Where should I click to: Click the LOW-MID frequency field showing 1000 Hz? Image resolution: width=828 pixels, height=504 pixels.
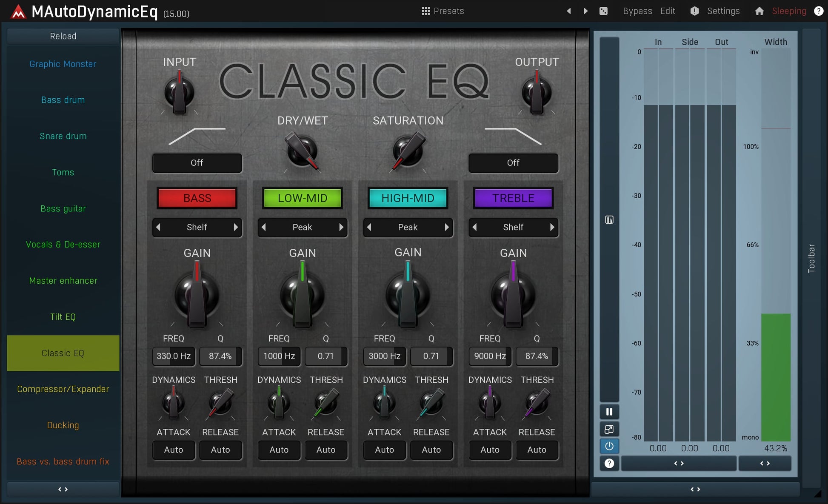(279, 356)
